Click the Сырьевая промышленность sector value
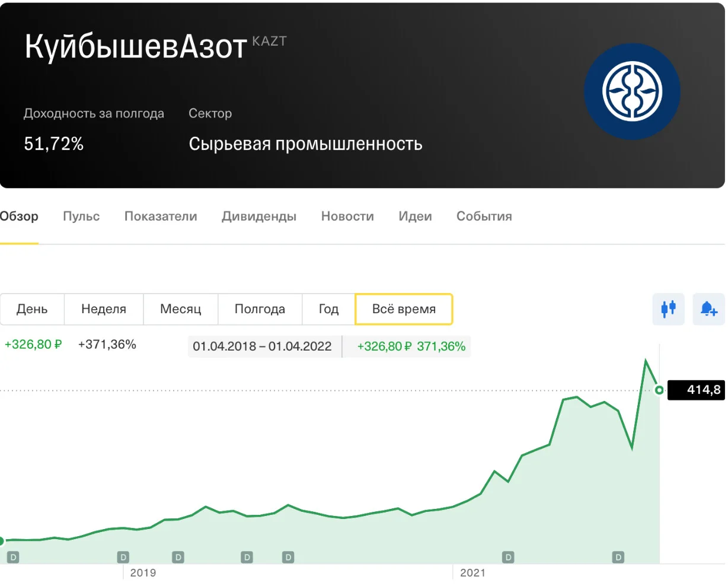 tap(305, 144)
